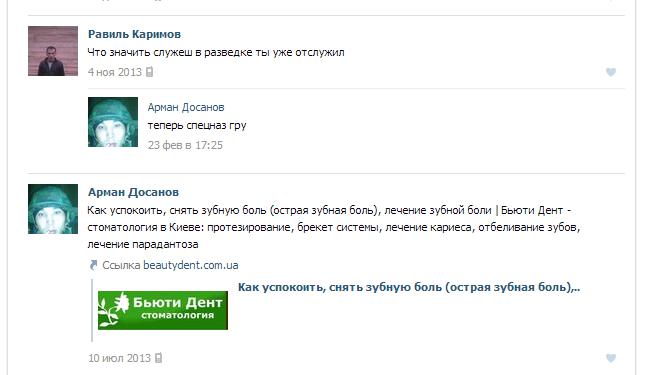Open the Арман Досанов name link in the reply

pyautogui.click(x=186, y=107)
